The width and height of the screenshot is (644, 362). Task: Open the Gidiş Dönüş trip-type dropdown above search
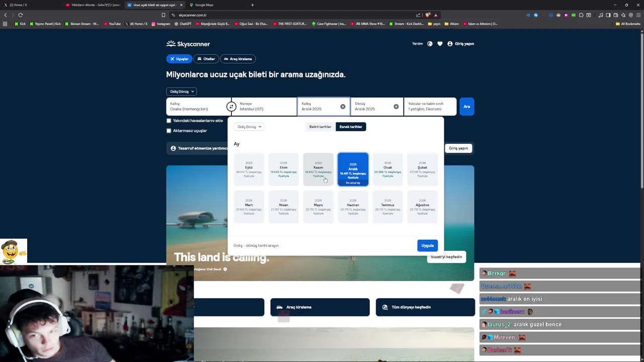[x=181, y=92]
